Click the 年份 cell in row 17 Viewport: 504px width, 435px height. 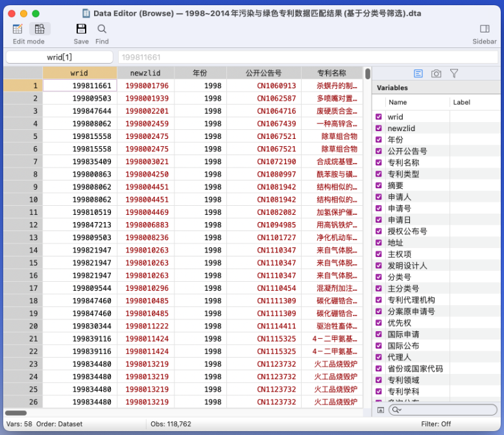200,288
